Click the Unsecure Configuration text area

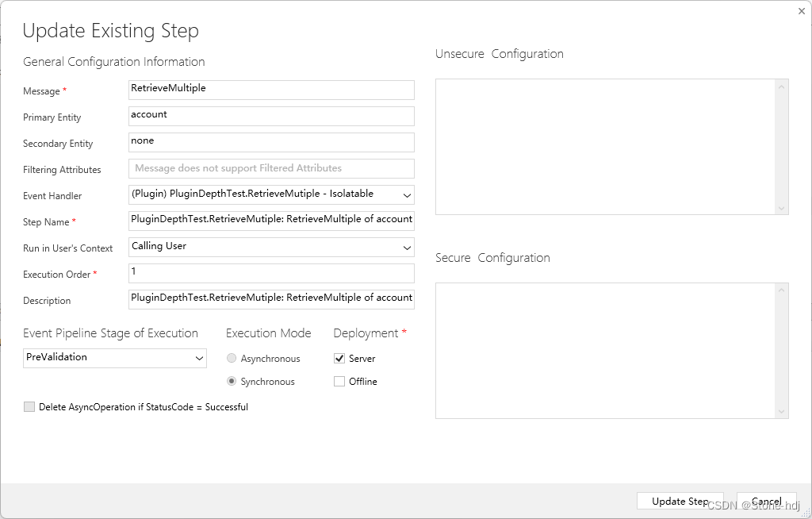point(605,147)
